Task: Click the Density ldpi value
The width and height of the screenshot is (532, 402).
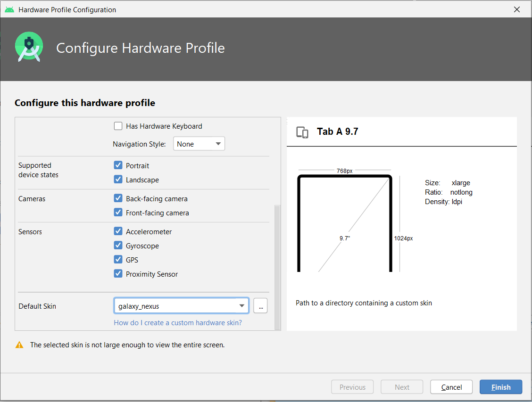Action: coord(457,202)
